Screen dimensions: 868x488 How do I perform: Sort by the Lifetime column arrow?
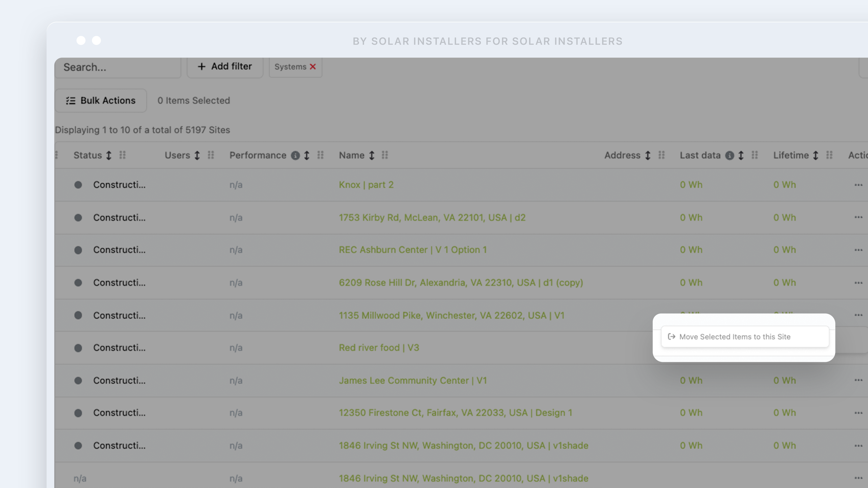(815, 155)
